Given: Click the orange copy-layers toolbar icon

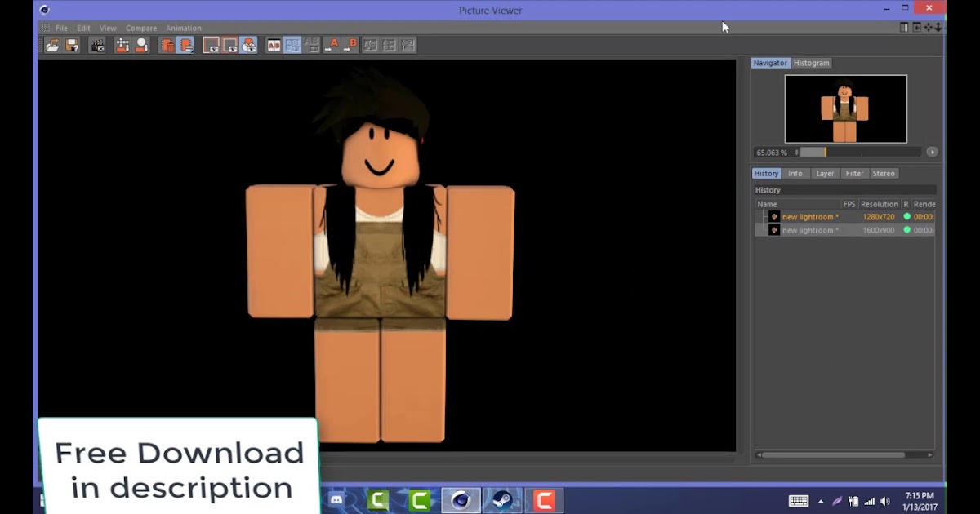Looking at the screenshot, I should click(x=167, y=46).
